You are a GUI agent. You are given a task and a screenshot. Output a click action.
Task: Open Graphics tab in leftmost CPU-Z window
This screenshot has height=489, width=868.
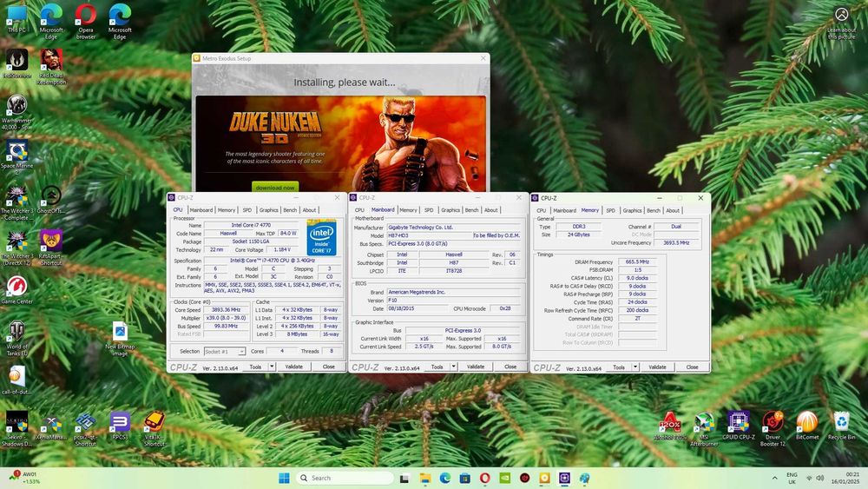pyautogui.click(x=268, y=210)
